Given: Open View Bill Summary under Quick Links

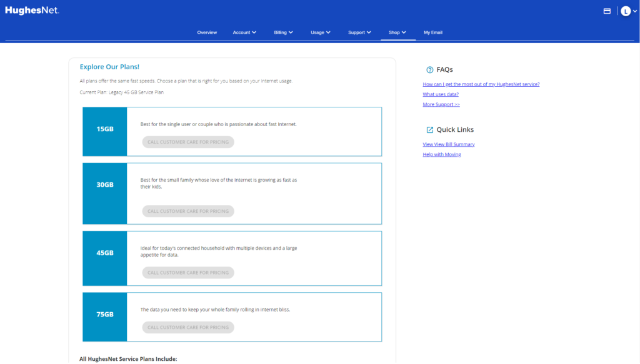Looking at the screenshot, I should pyautogui.click(x=448, y=144).
